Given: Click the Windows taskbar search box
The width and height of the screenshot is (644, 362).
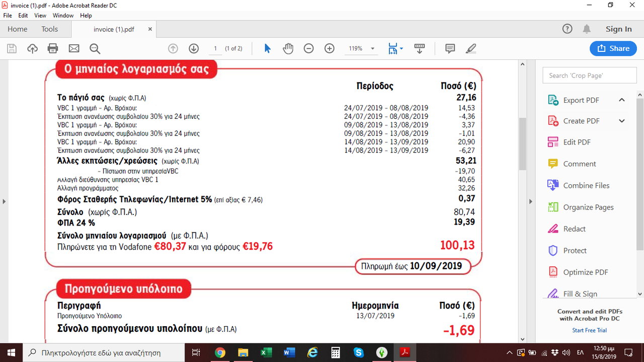Looking at the screenshot, I should click(105, 352).
